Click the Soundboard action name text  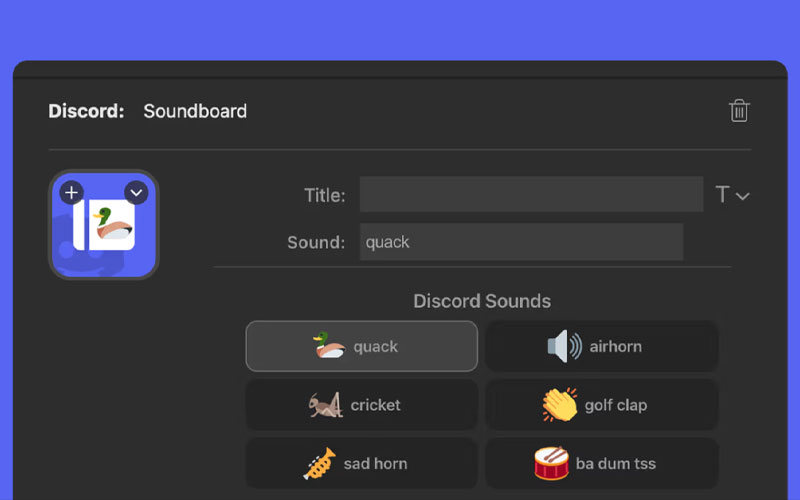tap(195, 111)
